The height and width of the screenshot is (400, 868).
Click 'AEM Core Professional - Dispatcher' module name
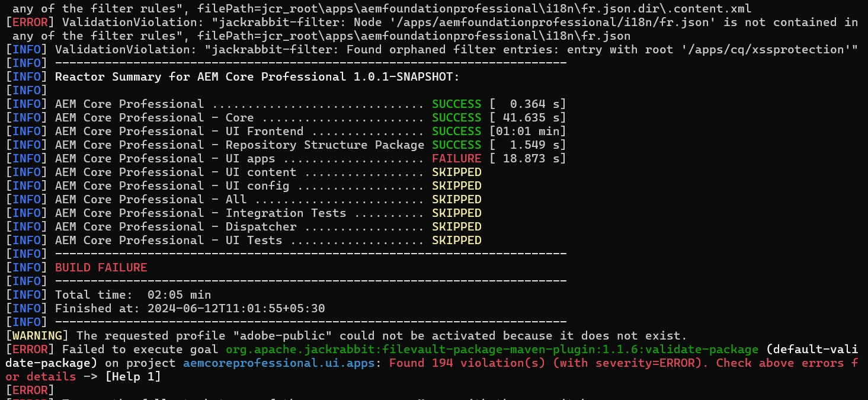[175, 227]
